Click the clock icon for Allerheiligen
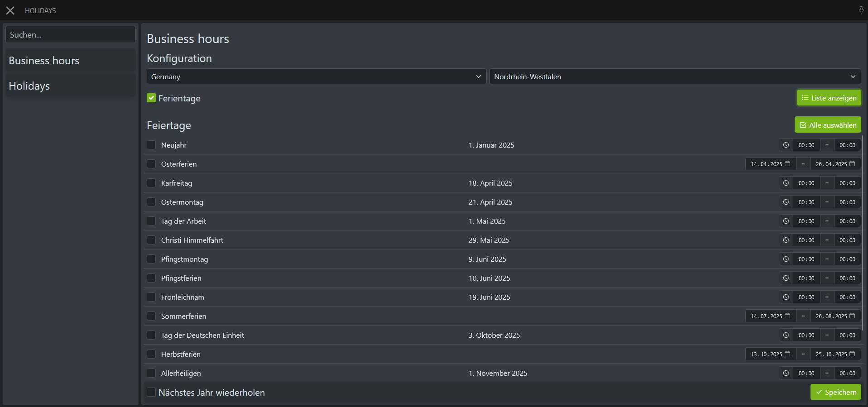The height and width of the screenshot is (407, 868). pos(786,373)
